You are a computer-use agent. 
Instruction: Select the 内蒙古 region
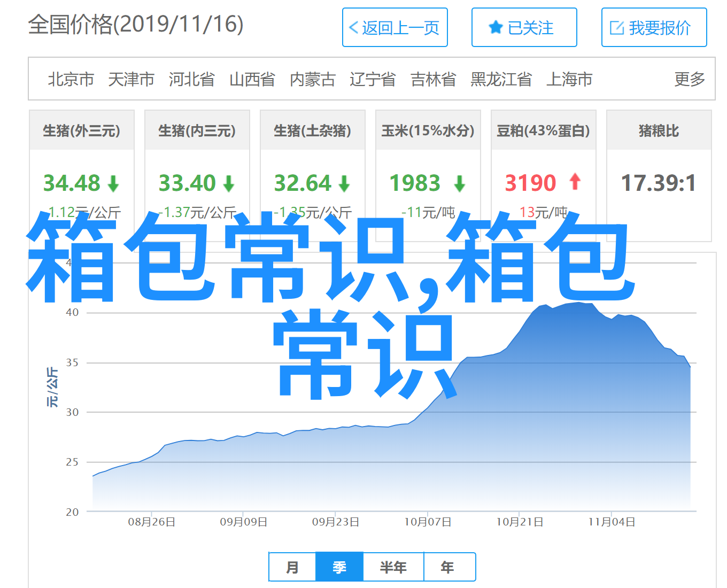pos(313,79)
